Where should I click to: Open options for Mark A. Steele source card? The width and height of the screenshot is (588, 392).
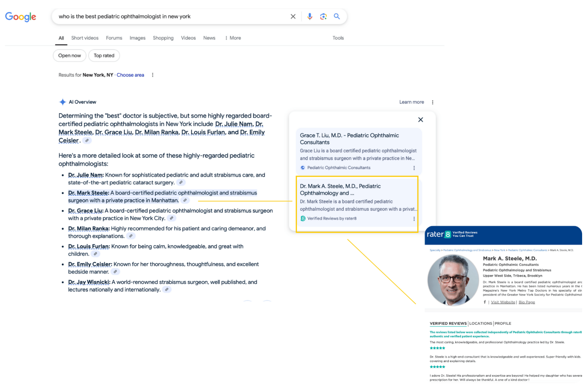414,219
